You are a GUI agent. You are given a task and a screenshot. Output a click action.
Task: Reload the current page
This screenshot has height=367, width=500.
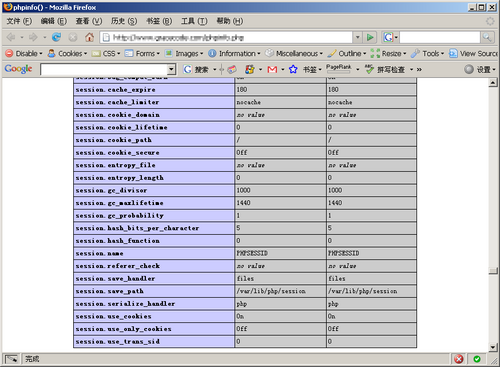[56, 37]
